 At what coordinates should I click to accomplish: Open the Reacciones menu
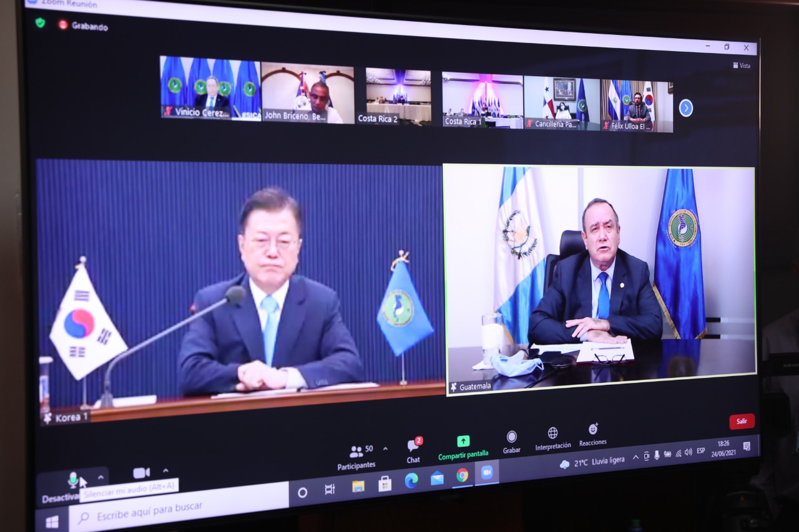point(593,433)
